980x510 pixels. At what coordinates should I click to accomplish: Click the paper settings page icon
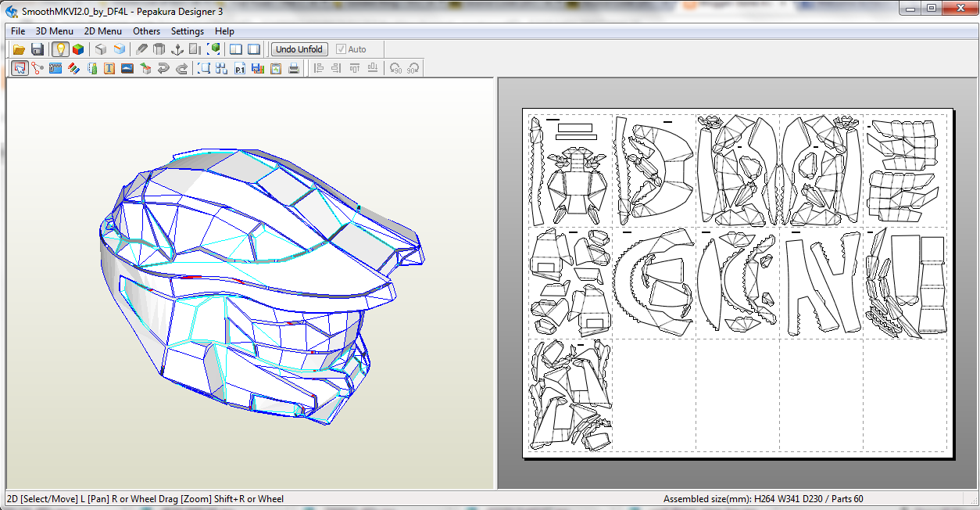(276, 68)
